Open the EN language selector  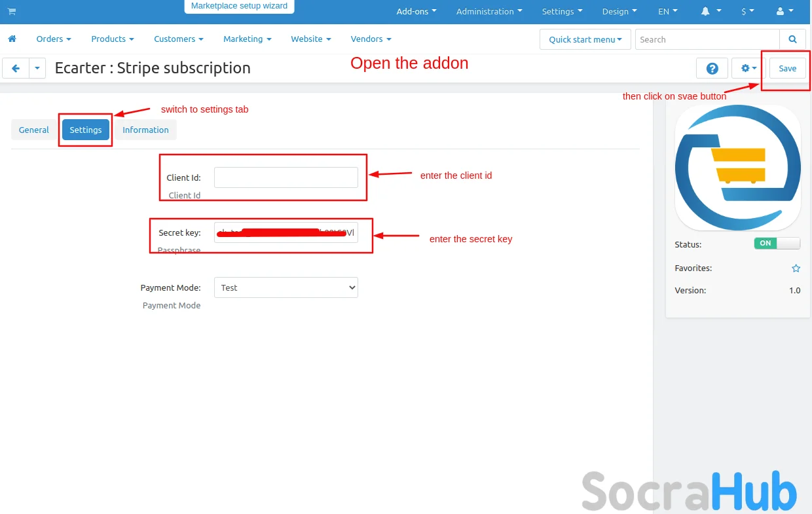(x=668, y=11)
